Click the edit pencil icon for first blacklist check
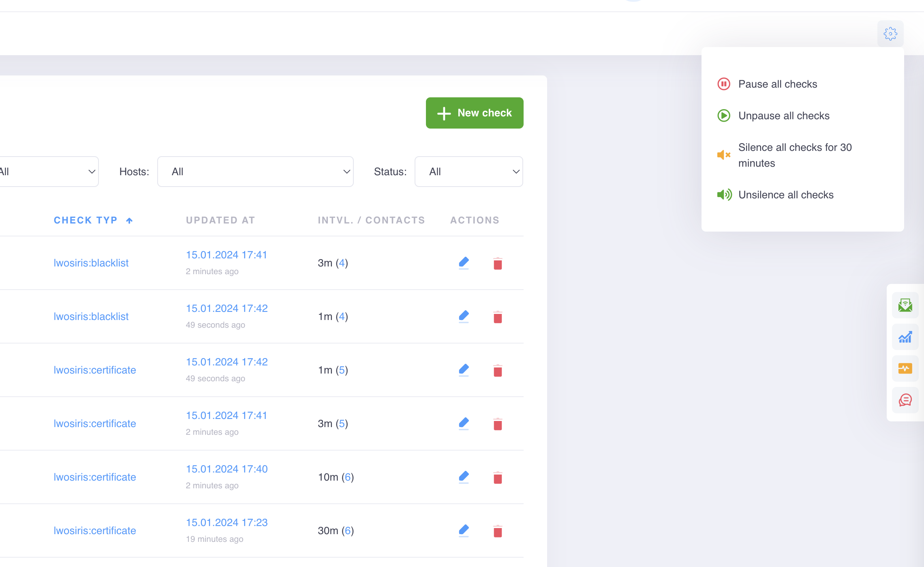The width and height of the screenshot is (924, 567). 464,262
